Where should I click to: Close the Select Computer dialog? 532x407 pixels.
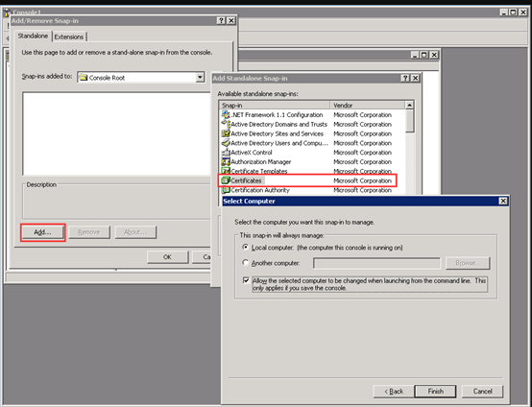(503, 202)
